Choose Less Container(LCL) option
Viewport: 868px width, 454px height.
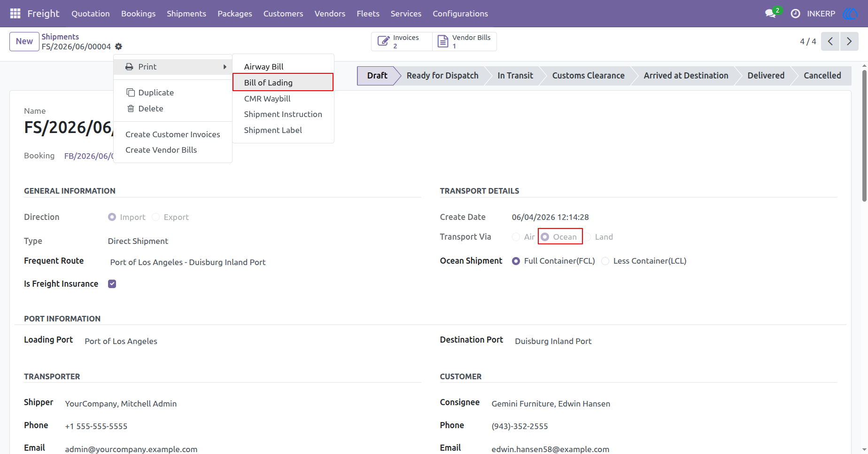click(605, 261)
